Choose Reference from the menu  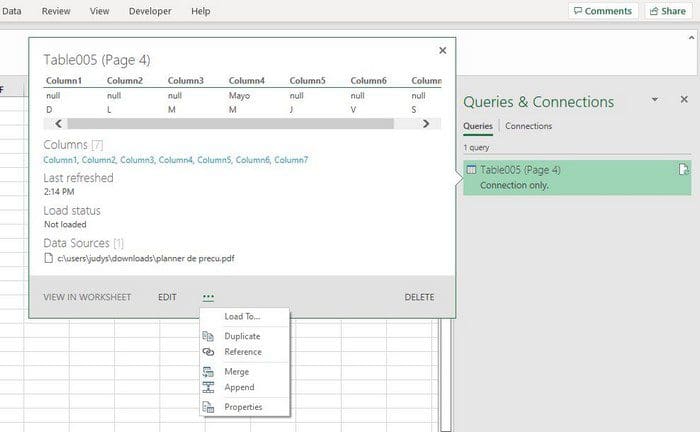point(245,352)
